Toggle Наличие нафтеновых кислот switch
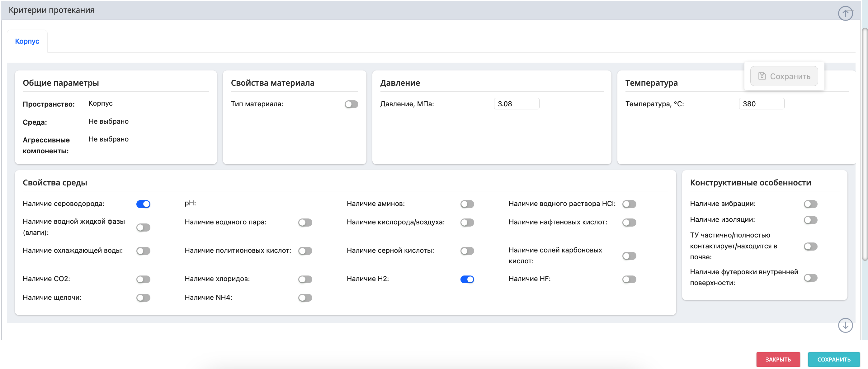Image resolution: width=868 pixels, height=369 pixels. coord(629,223)
